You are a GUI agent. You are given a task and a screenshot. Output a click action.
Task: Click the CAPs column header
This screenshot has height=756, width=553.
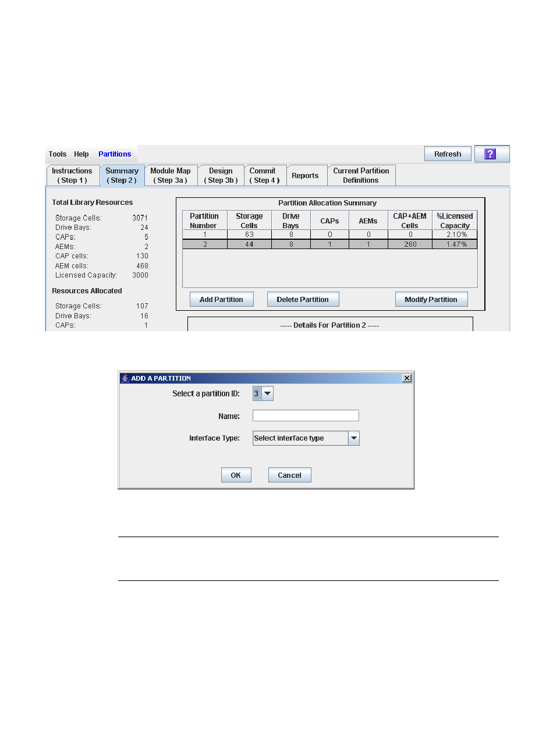[329, 221]
